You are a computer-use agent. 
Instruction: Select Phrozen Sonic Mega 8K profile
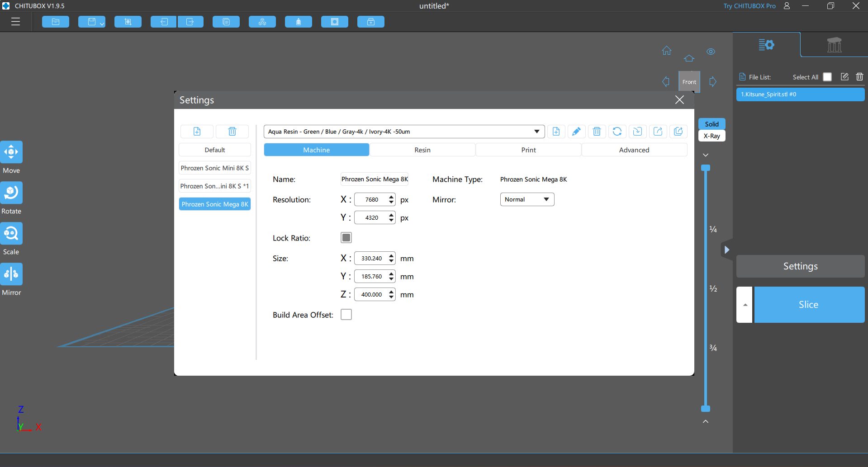(x=215, y=204)
